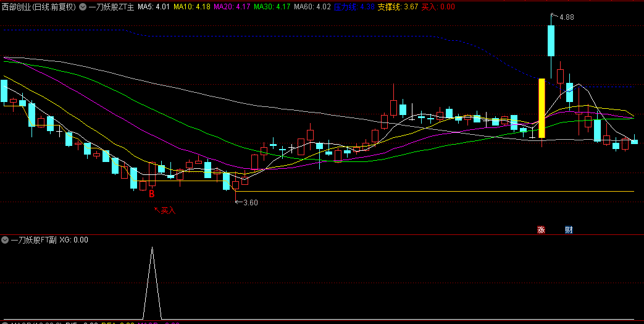The width and height of the screenshot is (644, 324).
Task: Click the blue 压力线: 4.38 legend
Action: (x=354, y=7)
